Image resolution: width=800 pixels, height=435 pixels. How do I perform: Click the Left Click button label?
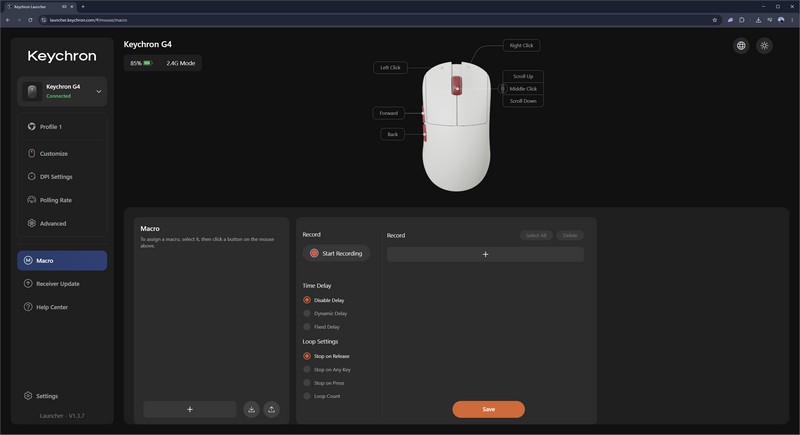[390, 67]
